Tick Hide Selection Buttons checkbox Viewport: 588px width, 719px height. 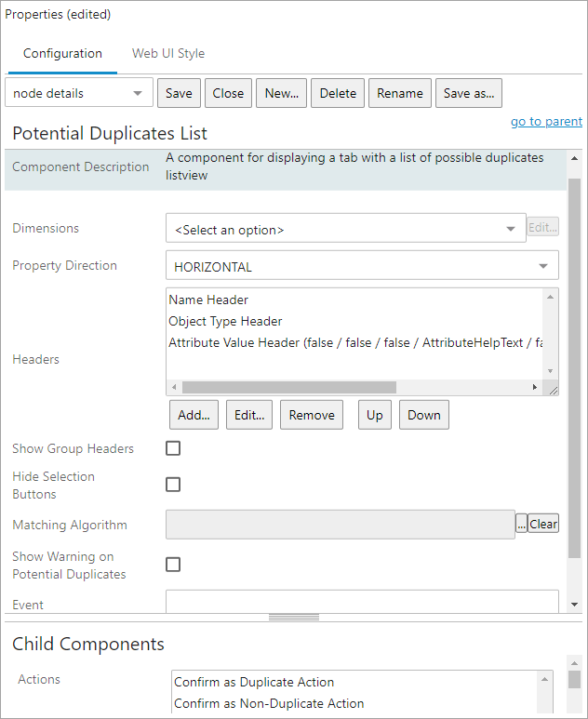point(173,485)
